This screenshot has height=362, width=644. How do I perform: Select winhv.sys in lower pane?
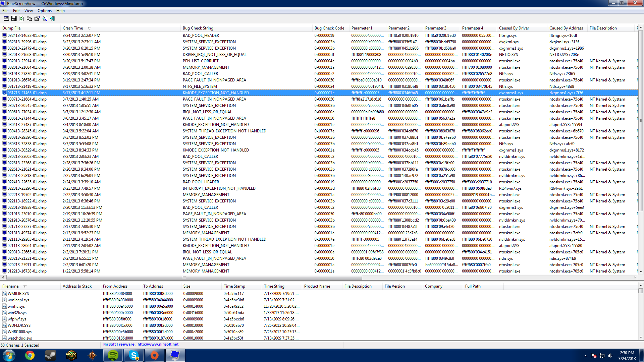click(16, 306)
